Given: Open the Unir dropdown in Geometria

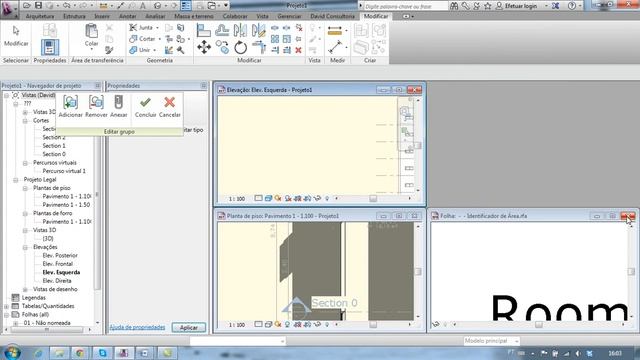Looking at the screenshot, I should (x=155, y=50).
